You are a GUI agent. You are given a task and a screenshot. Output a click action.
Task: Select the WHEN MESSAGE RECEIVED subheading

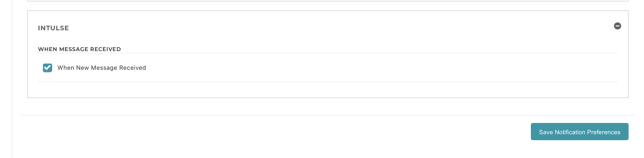pos(79,49)
